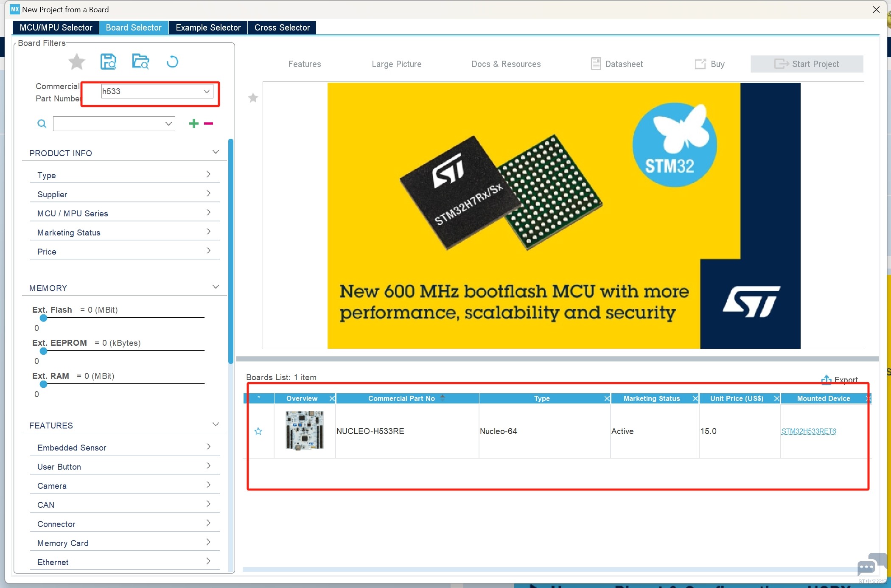Expand the Marketing Status filter

click(x=125, y=232)
